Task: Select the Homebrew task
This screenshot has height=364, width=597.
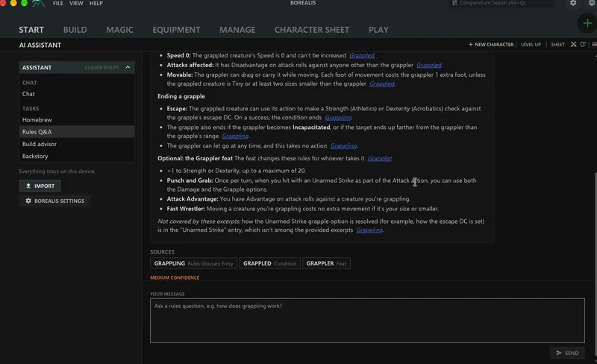Action: coord(77,119)
